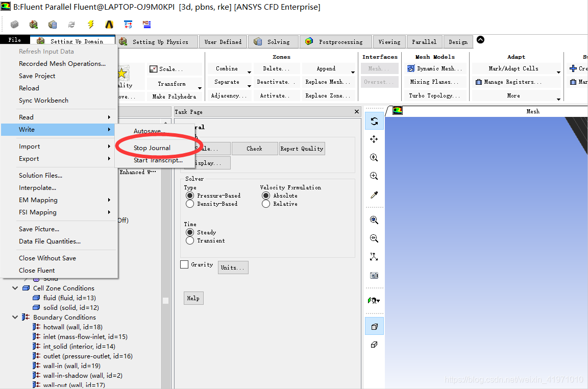Open the More dropdown arrow in Adapt
Viewport: 588px width, 389px height.
pyautogui.click(x=558, y=99)
